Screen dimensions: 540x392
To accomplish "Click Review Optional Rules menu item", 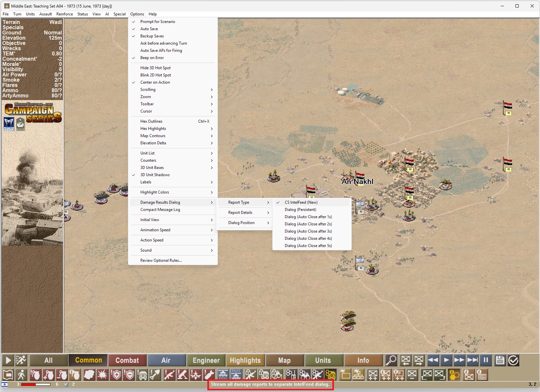I will (173, 260).
